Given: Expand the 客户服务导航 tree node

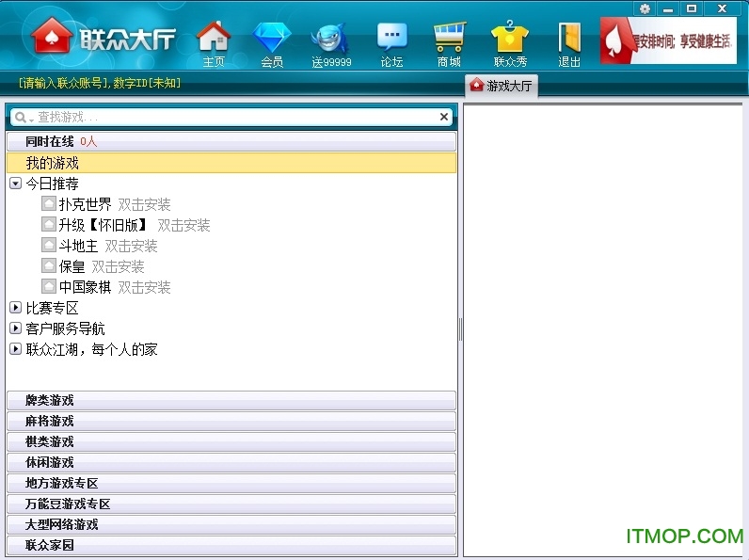Looking at the screenshot, I should pyautogui.click(x=16, y=328).
